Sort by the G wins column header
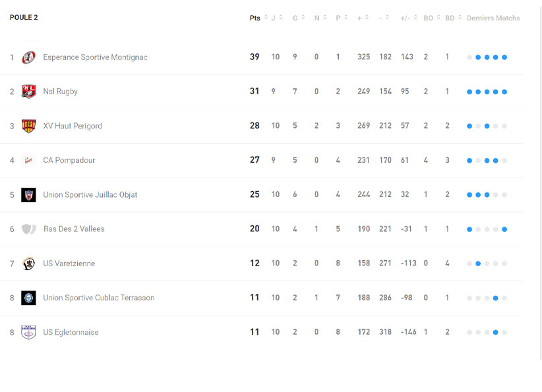The width and height of the screenshot is (542, 392). coord(299,18)
